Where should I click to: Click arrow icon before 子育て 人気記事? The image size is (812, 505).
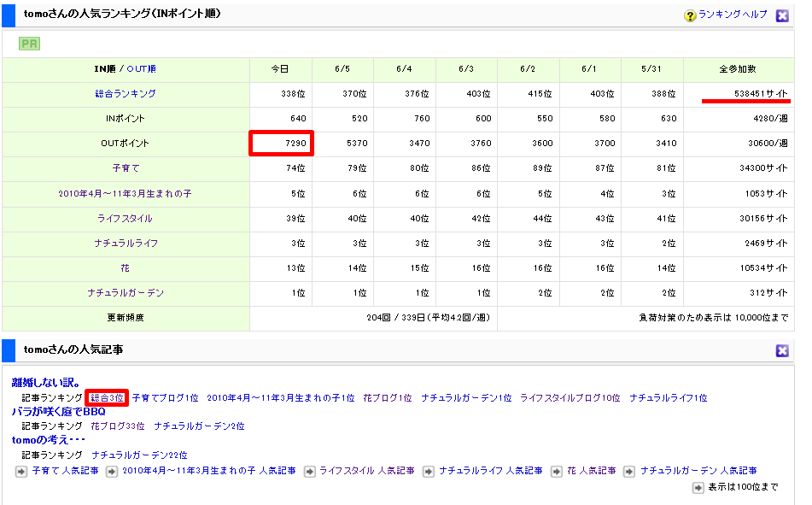20,472
